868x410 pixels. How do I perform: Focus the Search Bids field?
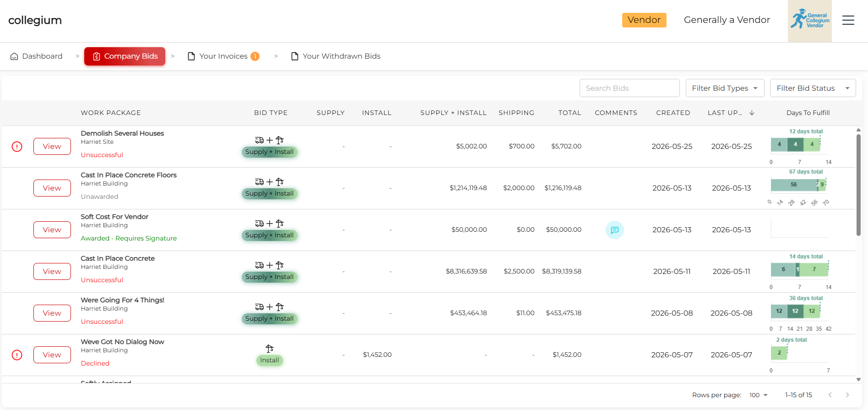629,88
